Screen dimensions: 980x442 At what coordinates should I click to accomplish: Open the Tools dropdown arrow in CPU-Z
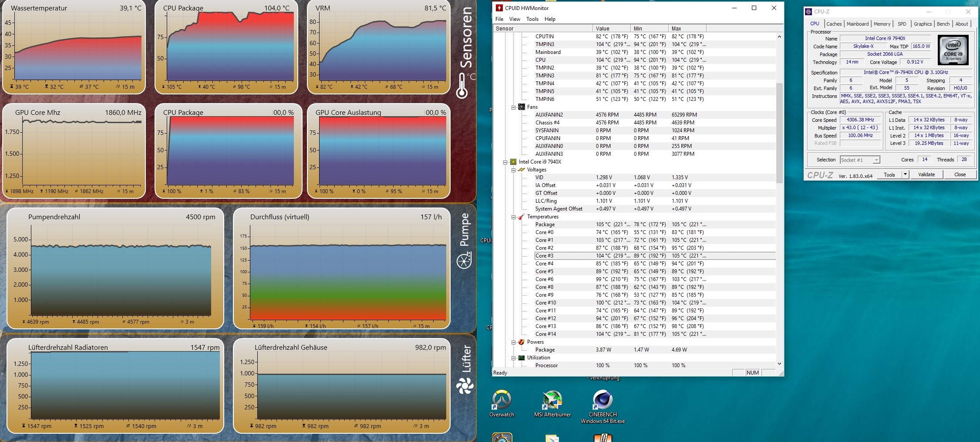(906, 174)
